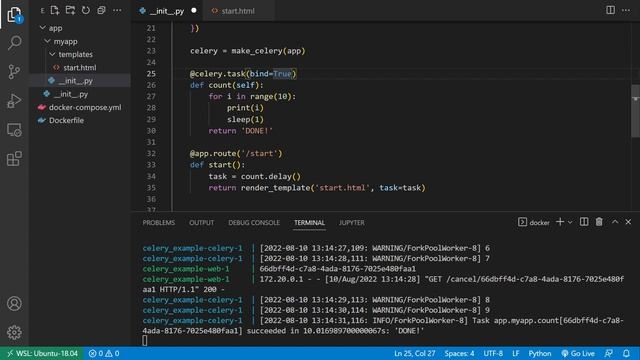Switch to the JUPYTER tab
Screen dimensions: 640x360
pos(351,222)
